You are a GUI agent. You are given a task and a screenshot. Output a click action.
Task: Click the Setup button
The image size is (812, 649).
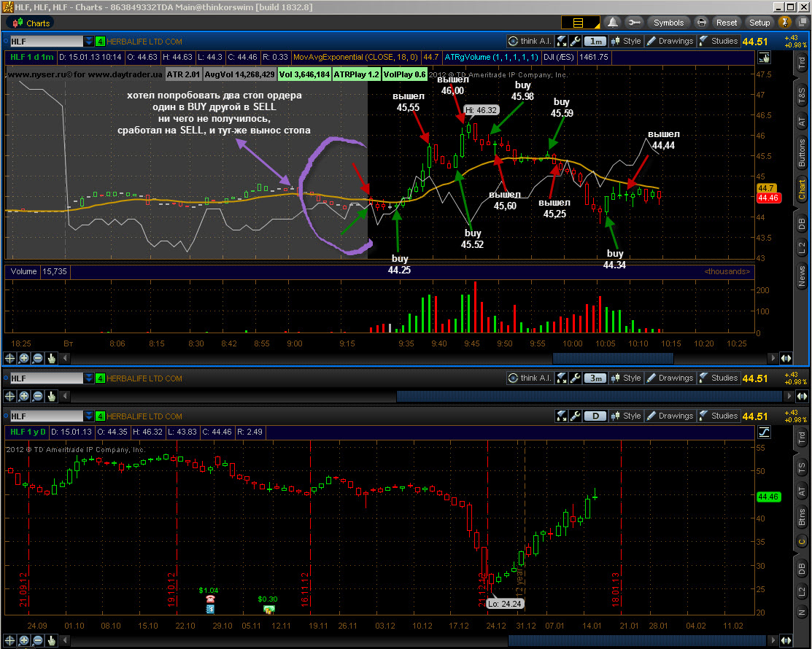click(759, 23)
